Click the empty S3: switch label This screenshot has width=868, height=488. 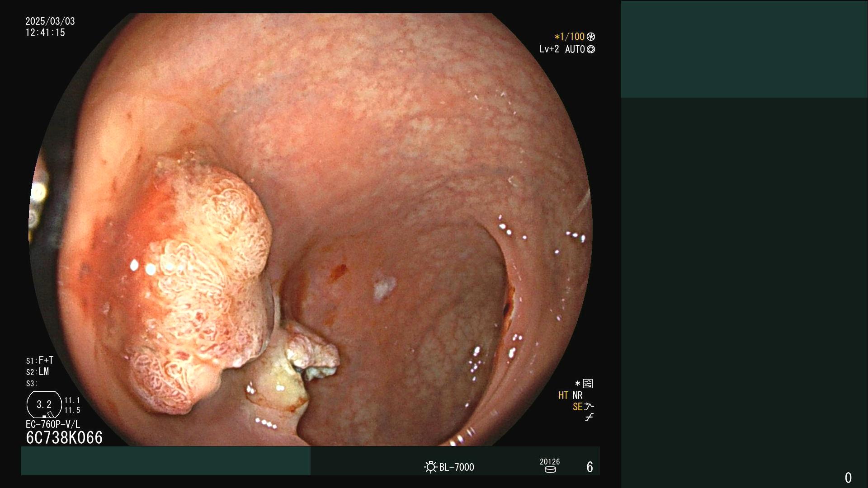[x=32, y=384]
